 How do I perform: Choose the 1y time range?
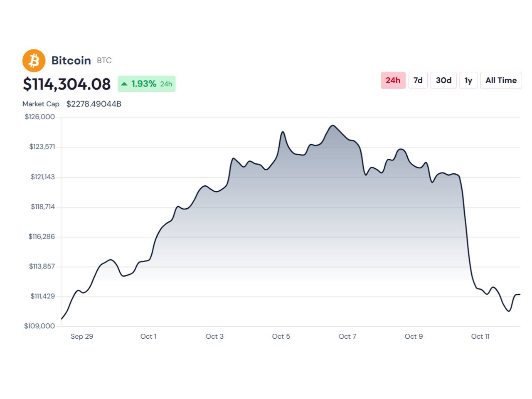click(x=468, y=80)
